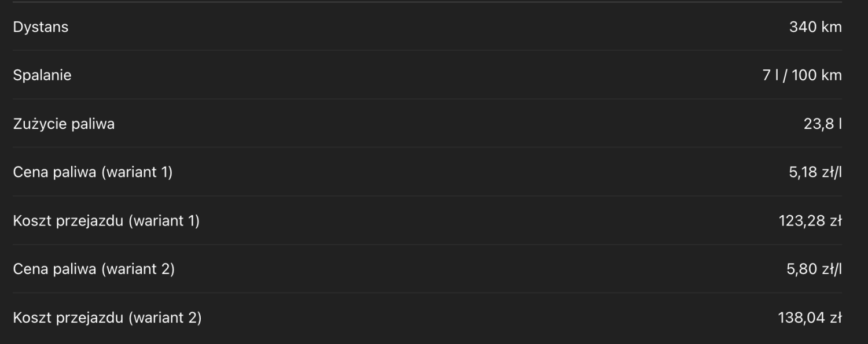Click the empty middle of the Spalanie row
The height and width of the screenshot is (344, 868).
coord(428,75)
